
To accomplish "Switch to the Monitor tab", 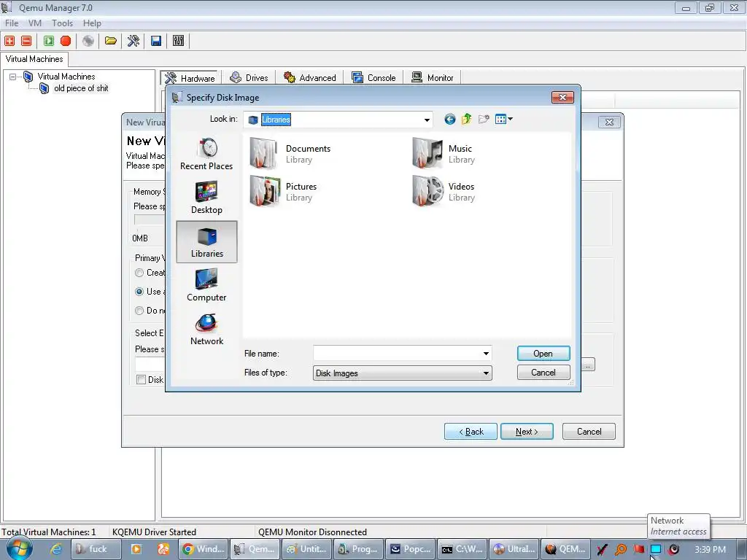I will [433, 77].
